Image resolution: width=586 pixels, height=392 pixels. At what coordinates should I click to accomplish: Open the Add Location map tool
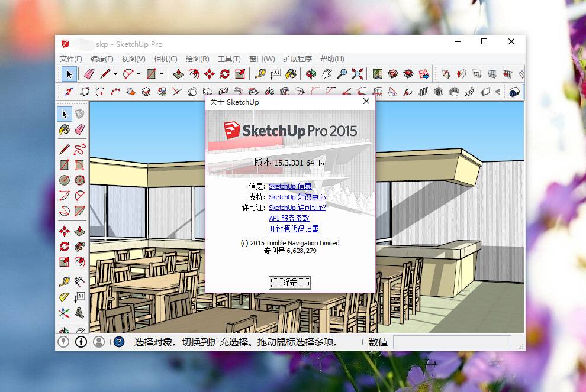pos(378,74)
